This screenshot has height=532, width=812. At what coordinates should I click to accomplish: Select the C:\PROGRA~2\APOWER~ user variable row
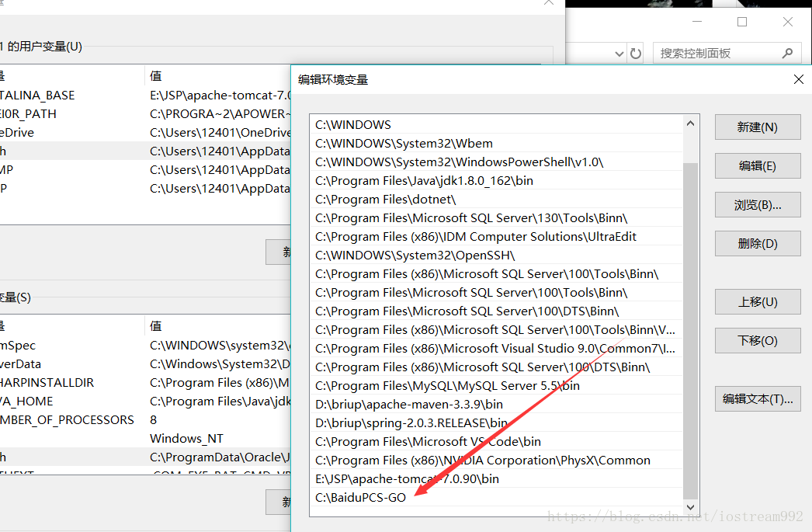coord(145,114)
